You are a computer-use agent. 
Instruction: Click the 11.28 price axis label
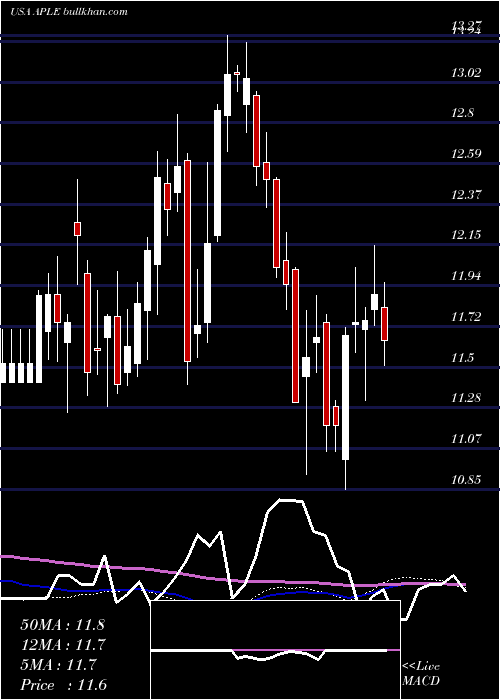pyautogui.click(x=466, y=398)
